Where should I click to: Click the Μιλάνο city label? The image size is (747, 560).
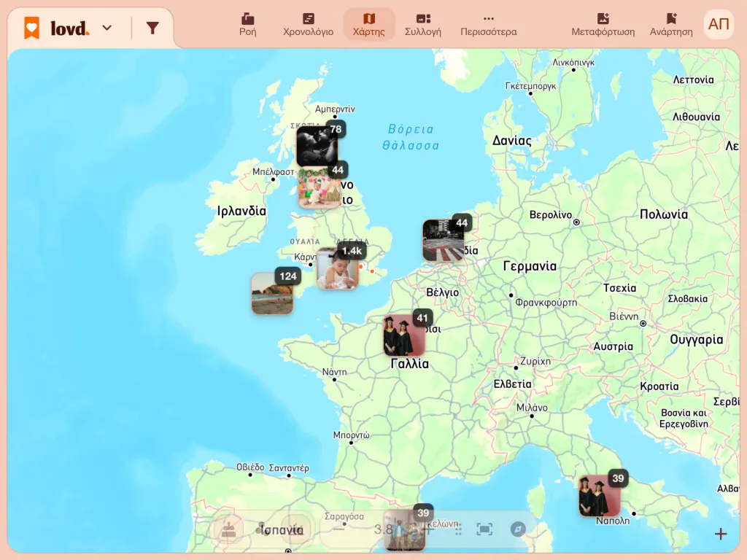click(x=532, y=408)
